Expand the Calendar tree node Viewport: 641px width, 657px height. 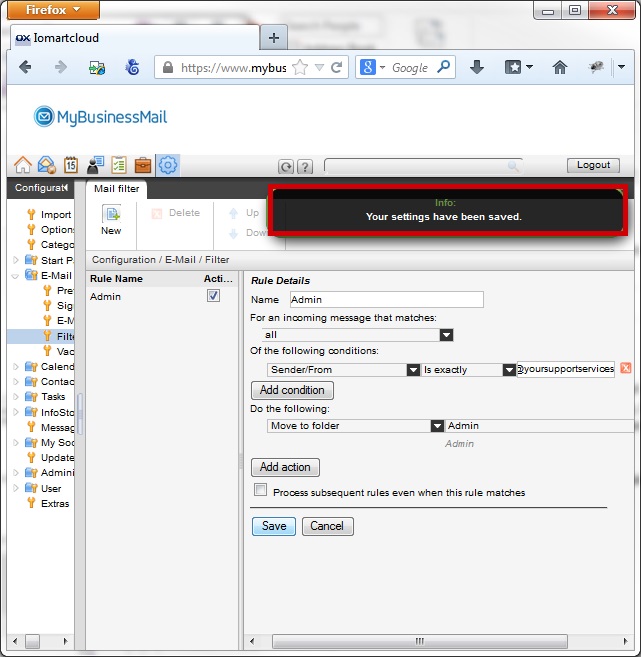tap(15, 366)
